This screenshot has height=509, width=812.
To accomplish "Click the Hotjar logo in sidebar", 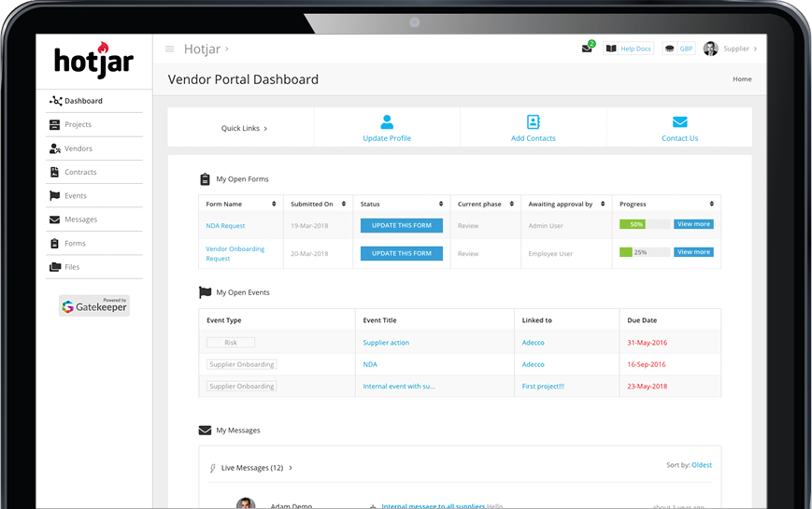I will (93, 61).
